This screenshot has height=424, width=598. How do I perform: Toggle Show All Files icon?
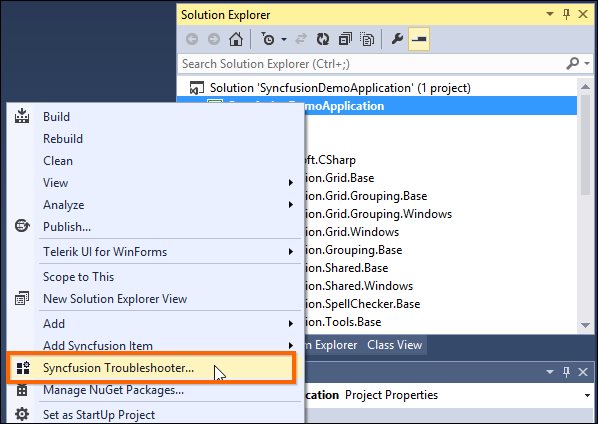367,39
